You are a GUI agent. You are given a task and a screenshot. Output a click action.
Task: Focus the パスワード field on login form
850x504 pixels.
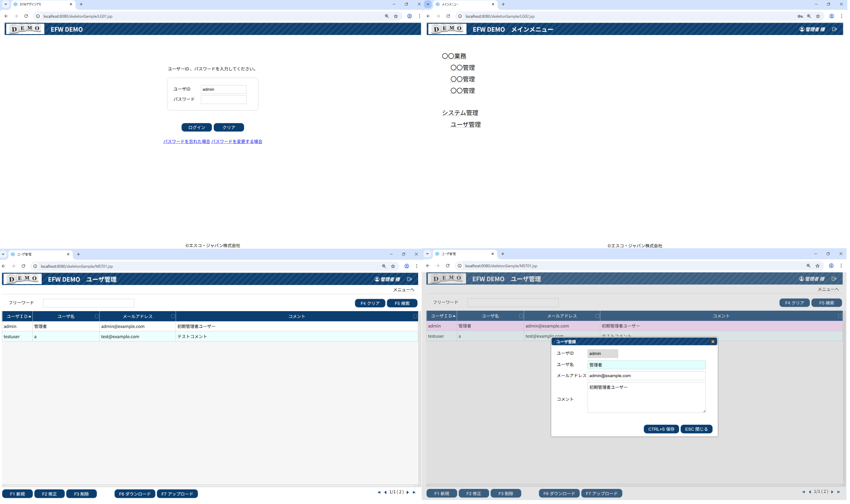(223, 100)
